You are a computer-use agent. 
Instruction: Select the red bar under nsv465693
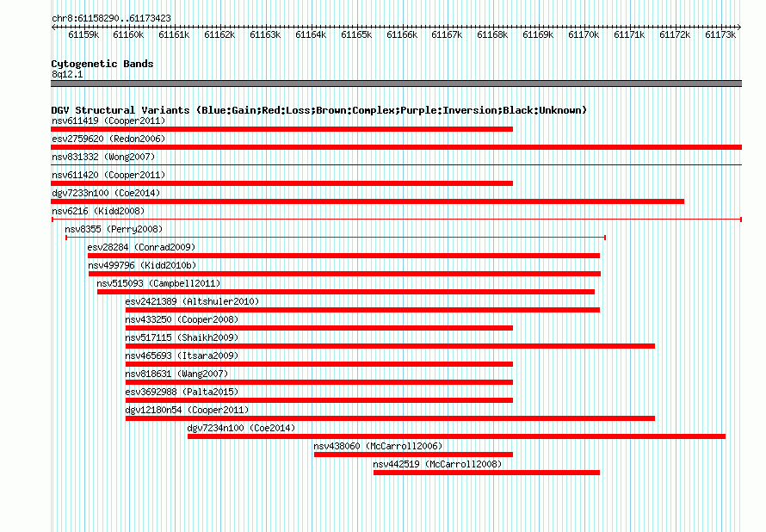coord(319,364)
